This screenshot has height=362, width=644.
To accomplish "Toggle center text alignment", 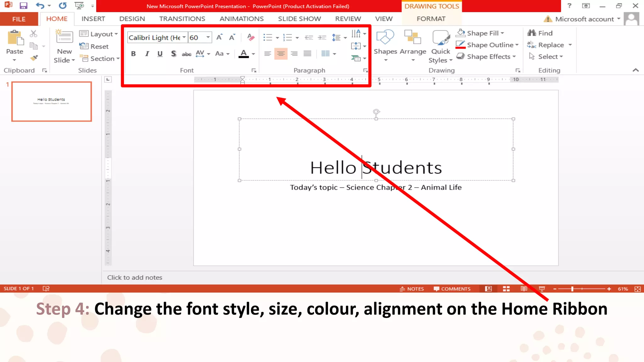I will (x=281, y=54).
